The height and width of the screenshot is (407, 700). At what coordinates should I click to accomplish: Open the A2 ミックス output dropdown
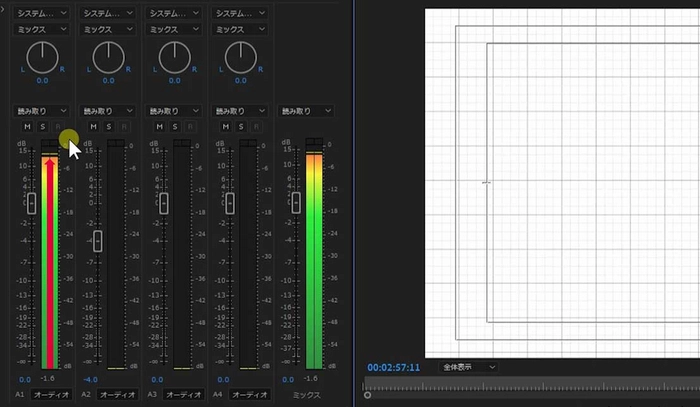tap(108, 29)
